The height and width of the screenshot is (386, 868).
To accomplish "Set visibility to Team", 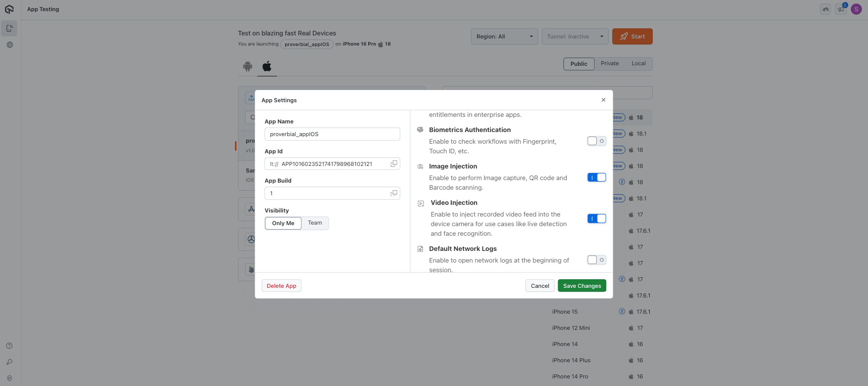I will point(315,223).
